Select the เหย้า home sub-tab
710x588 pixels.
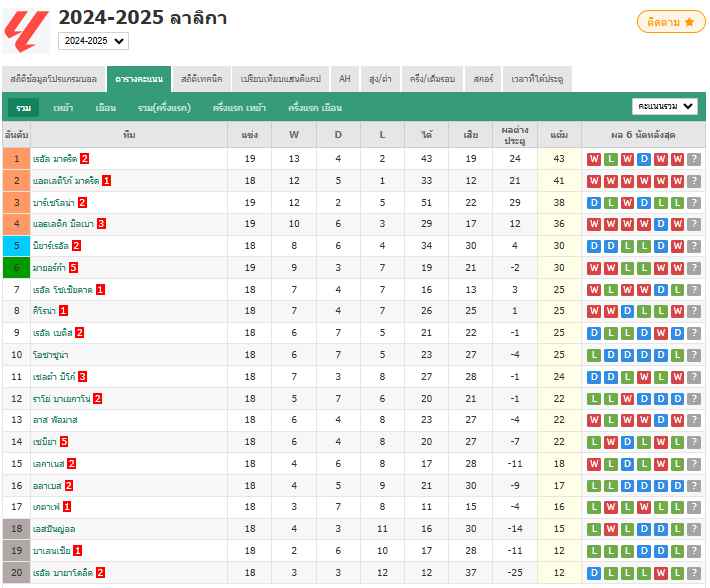point(63,108)
